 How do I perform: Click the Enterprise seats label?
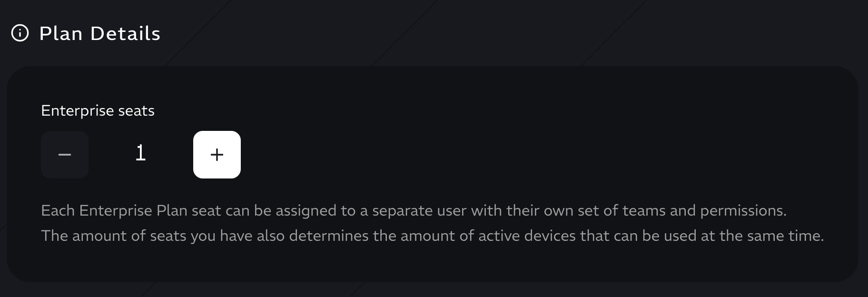click(x=98, y=111)
